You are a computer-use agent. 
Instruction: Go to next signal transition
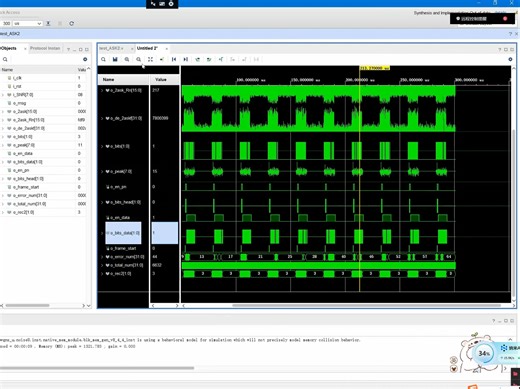209,59
